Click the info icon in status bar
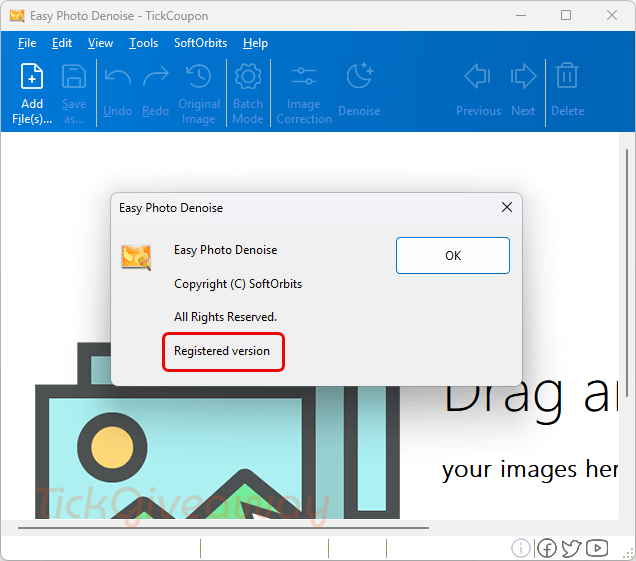The width and height of the screenshot is (636, 561). point(521,548)
